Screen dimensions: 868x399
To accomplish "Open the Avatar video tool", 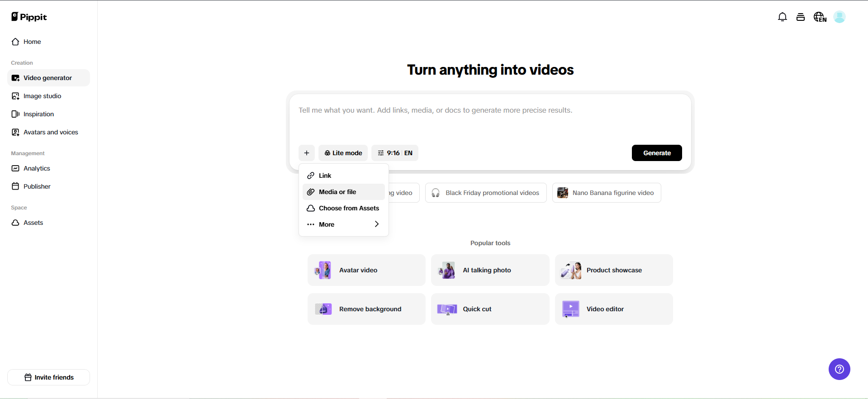I will pos(366,270).
